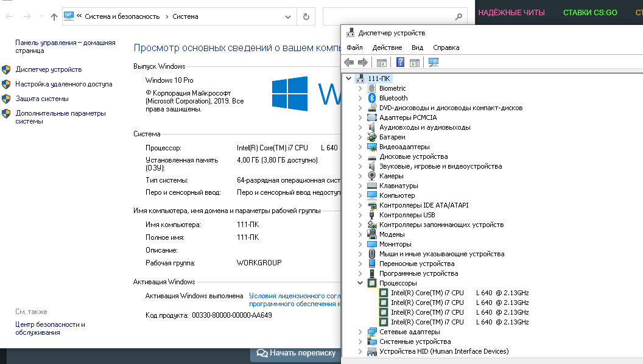Collapse the Процессоры tree node
Screen dimensions: 643x364
(360, 283)
